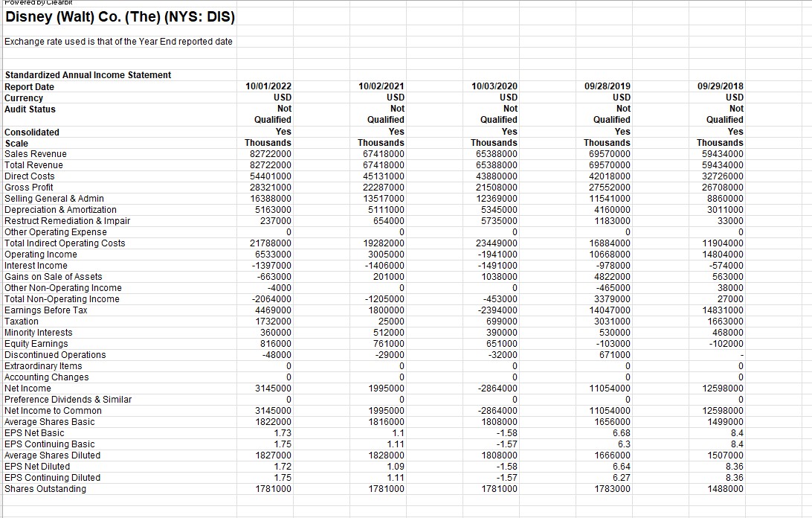
Task: Click the 10/02/2021 report date cell
Action: [x=381, y=86]
